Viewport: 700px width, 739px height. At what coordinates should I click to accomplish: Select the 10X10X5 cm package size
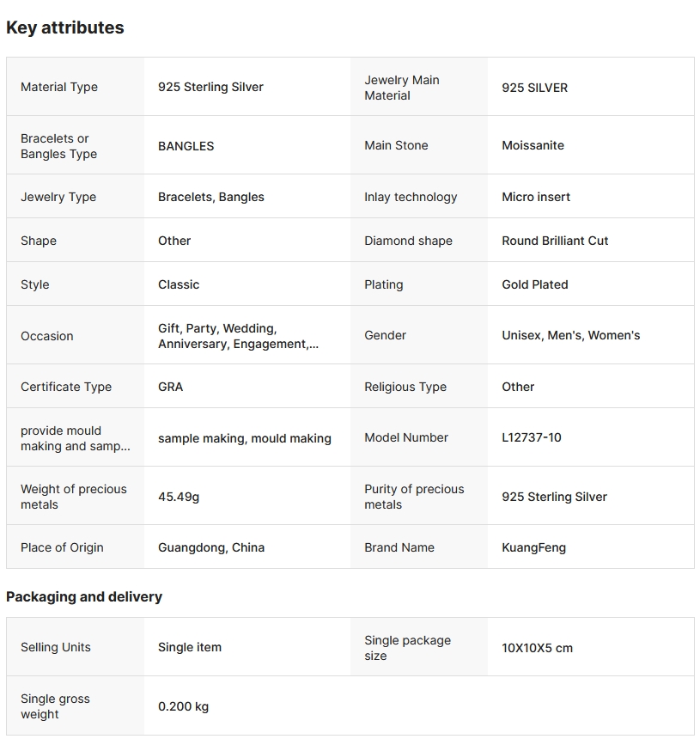click(x=537, y=648)
